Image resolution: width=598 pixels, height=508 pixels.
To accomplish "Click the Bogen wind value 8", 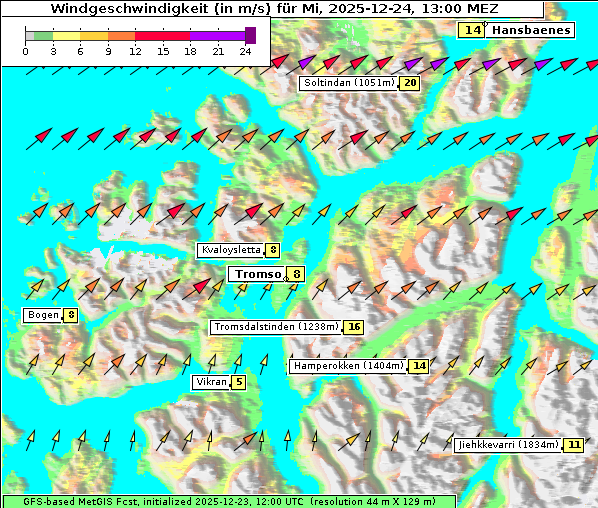I will coord(71,315).
